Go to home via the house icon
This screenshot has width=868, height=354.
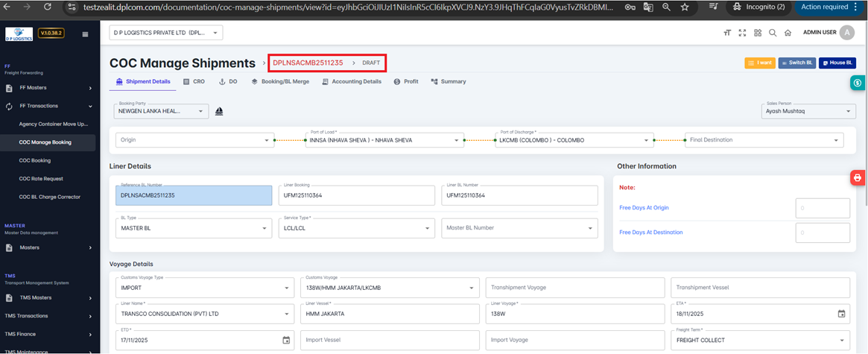tap(788, 33)
